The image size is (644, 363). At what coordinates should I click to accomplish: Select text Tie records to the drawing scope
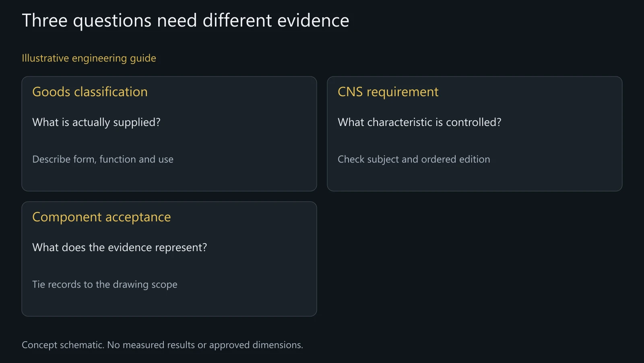tap(105, 285)
